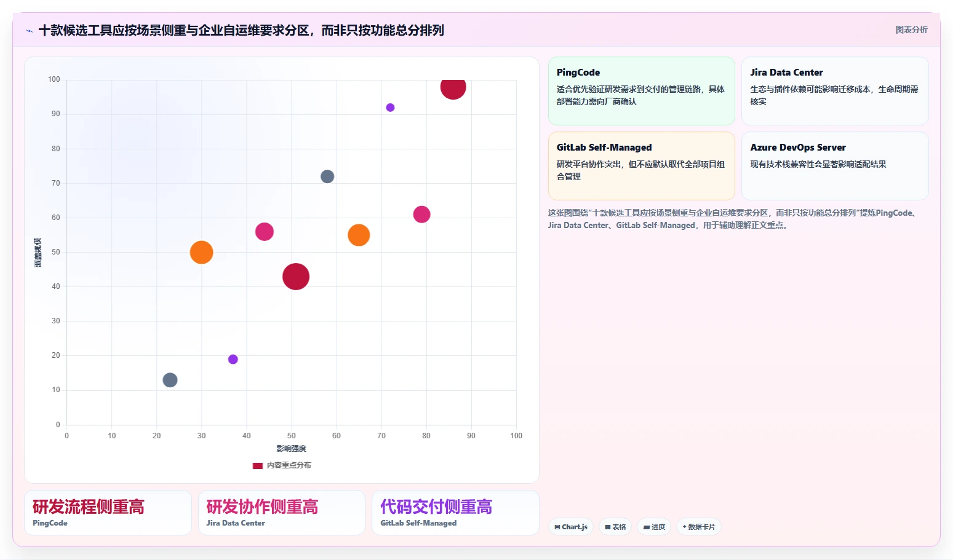This screenshot has width=953, height=560.
Task: Click the y-axis tick label 100
Action: [54, 79]
